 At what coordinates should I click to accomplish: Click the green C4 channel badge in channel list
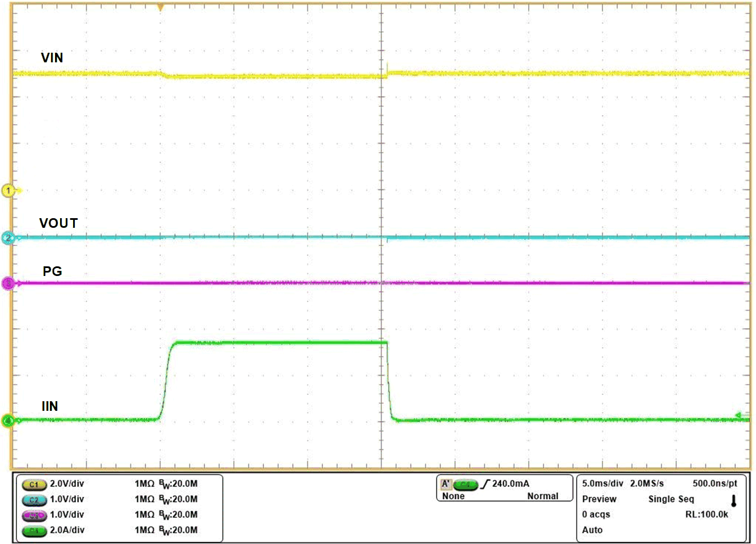34,531
